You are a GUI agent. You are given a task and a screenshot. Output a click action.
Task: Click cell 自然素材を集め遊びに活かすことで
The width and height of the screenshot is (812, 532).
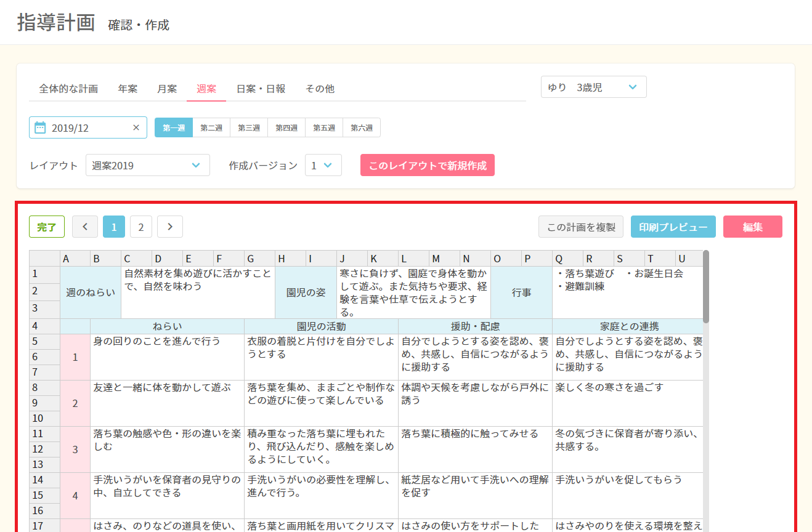(198, 292)
